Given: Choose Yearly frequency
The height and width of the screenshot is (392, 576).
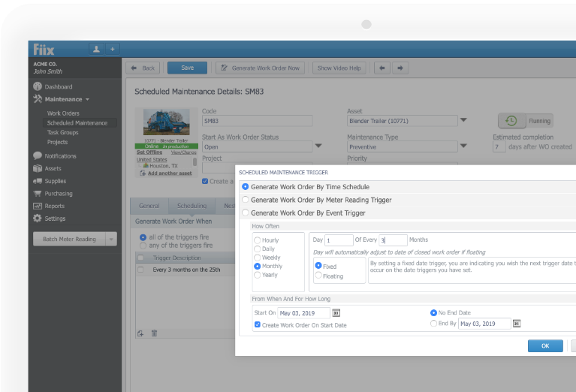Looking at the screenshot, I should [257, 275].
